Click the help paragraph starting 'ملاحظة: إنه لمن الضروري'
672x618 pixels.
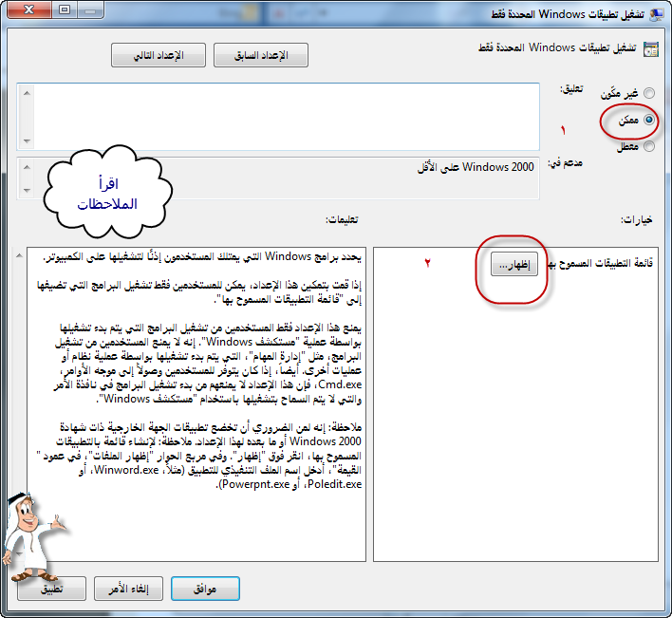199,456
